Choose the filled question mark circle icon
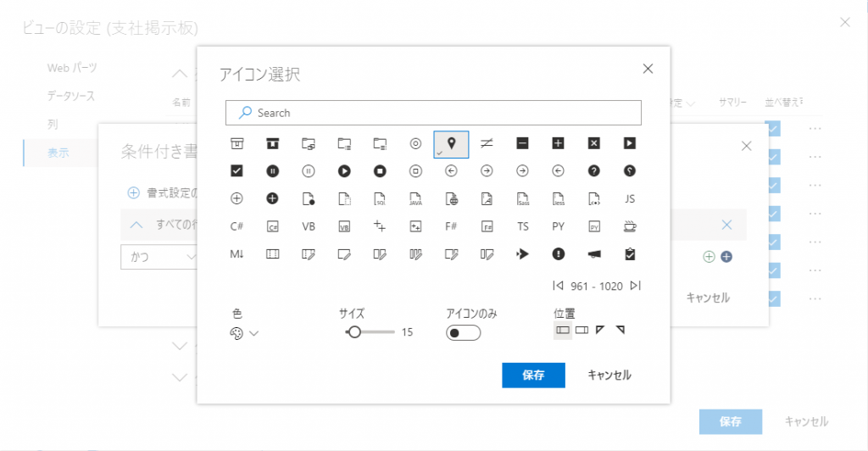 point(593,170)
